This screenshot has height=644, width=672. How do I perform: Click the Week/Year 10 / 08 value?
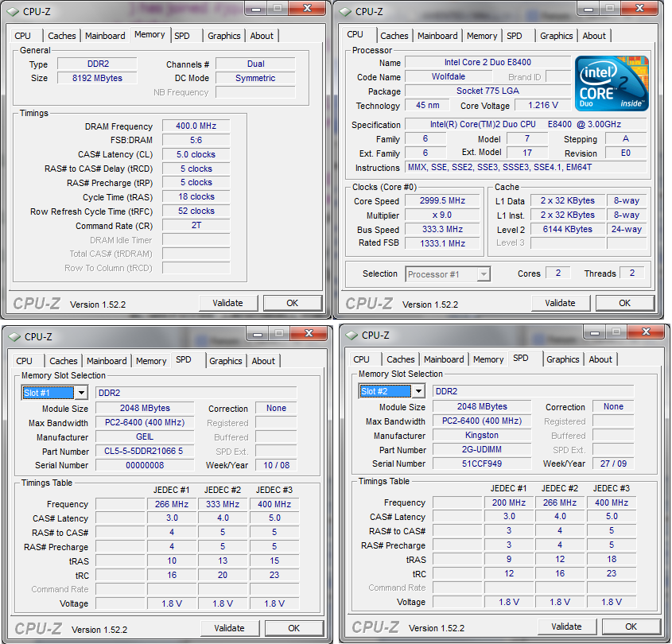tap(277, 465)
